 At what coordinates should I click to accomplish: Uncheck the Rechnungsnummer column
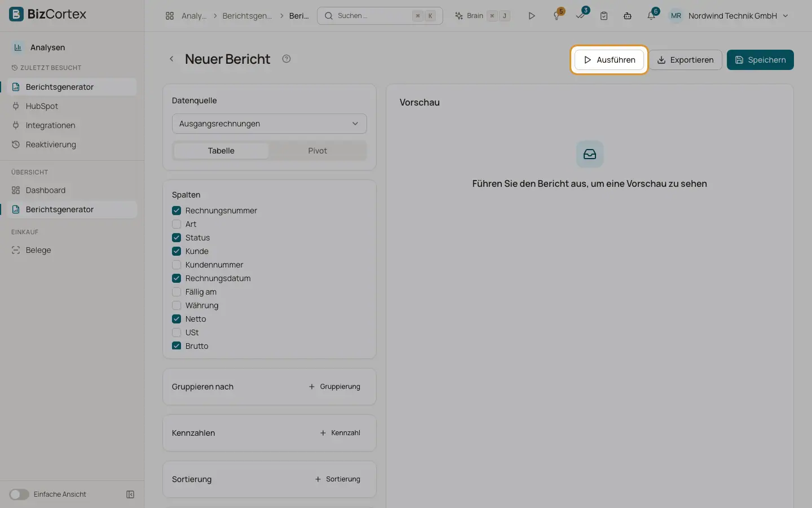tap(176, 211)
